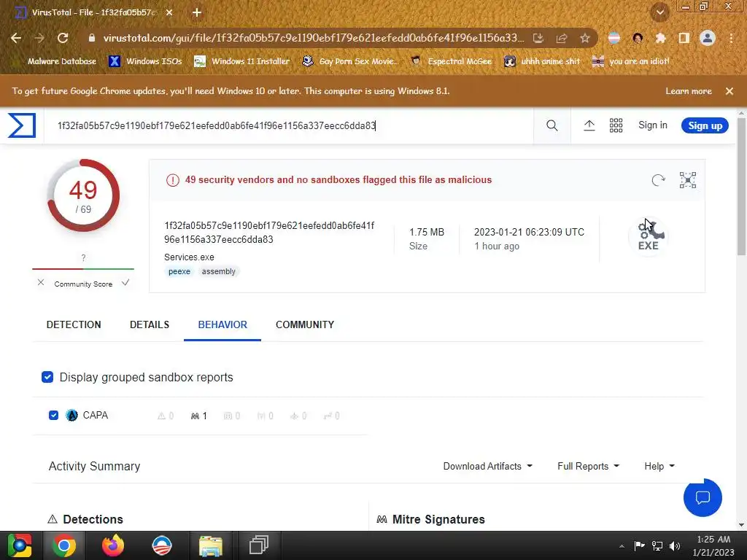This screenshot has width=747, height=560.
Task: Open the file relations graph icon
Action: [687, 180]
